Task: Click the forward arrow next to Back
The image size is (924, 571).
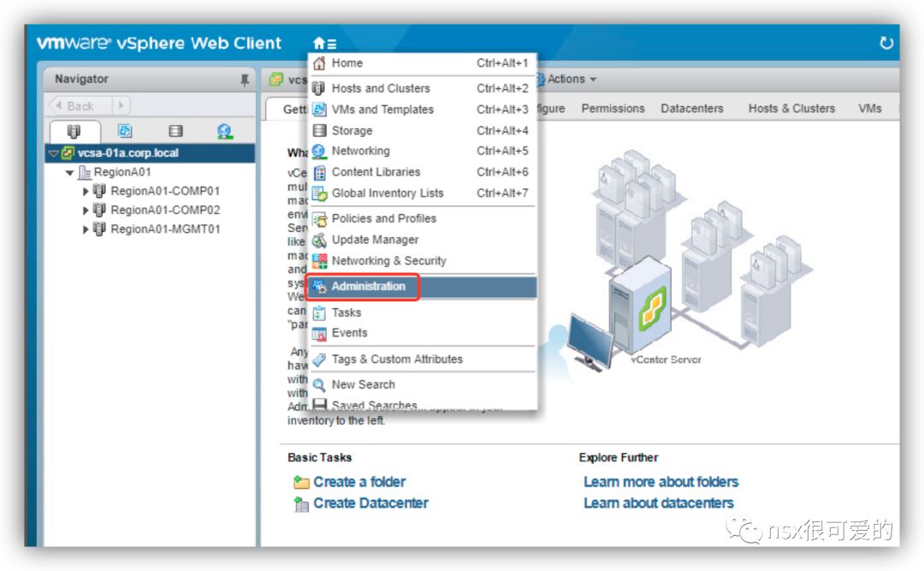Action: coord(121,106)
